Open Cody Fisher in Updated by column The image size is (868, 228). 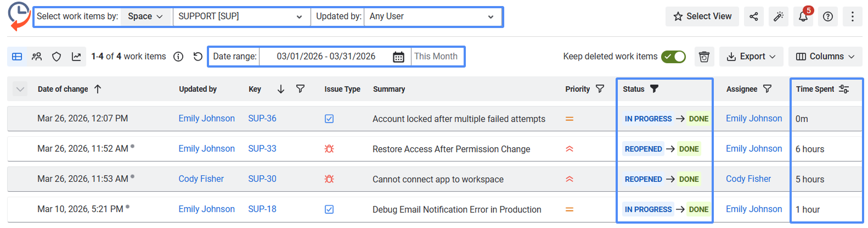(x=201, y=179)
